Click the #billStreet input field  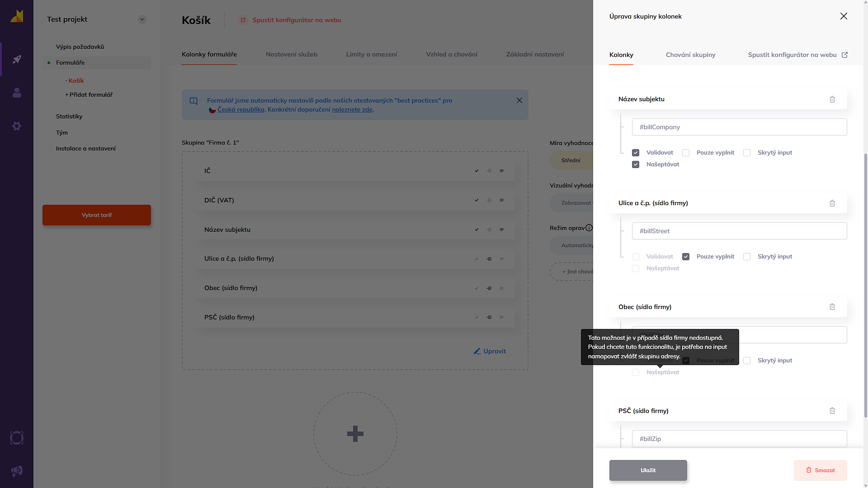pos(739,231)
